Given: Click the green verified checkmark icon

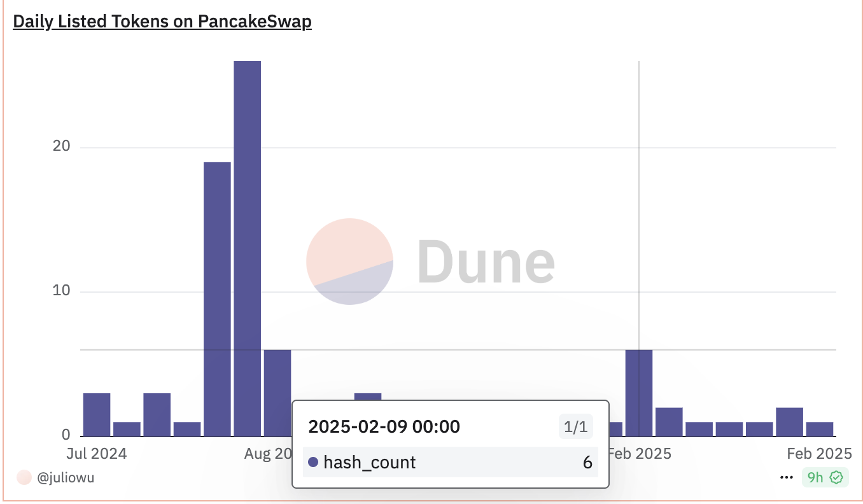Looking at the screenshot, I should pos(836,477).
